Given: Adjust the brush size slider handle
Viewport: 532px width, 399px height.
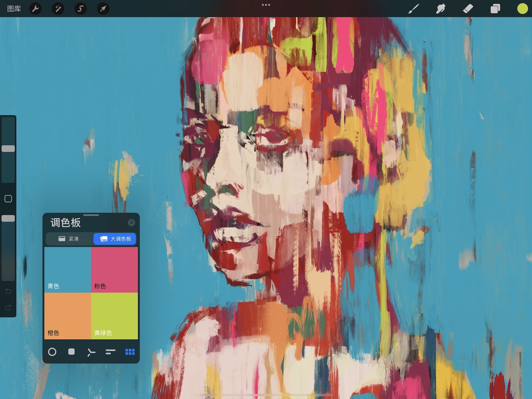Looking at the screenshot, I should pyautogui.click(x=8, y=149).
